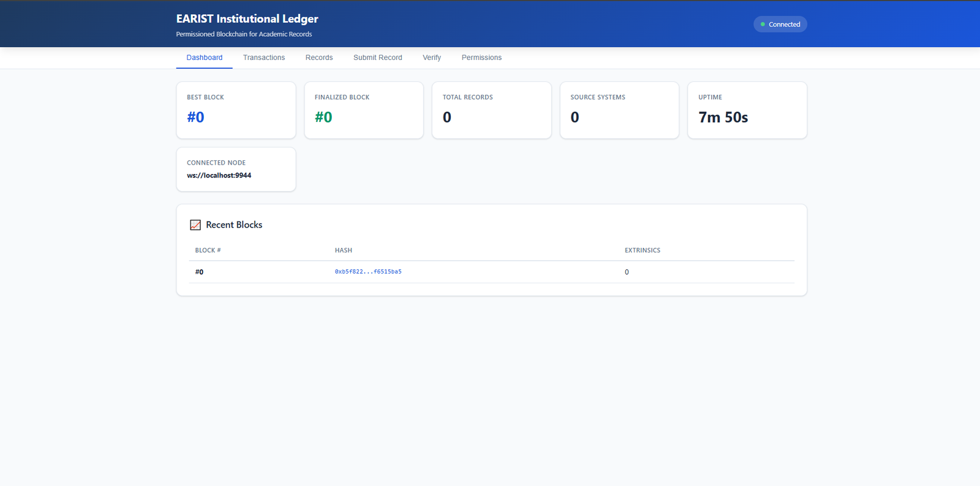Click the EXTRINSICS column header

[643, 250]
